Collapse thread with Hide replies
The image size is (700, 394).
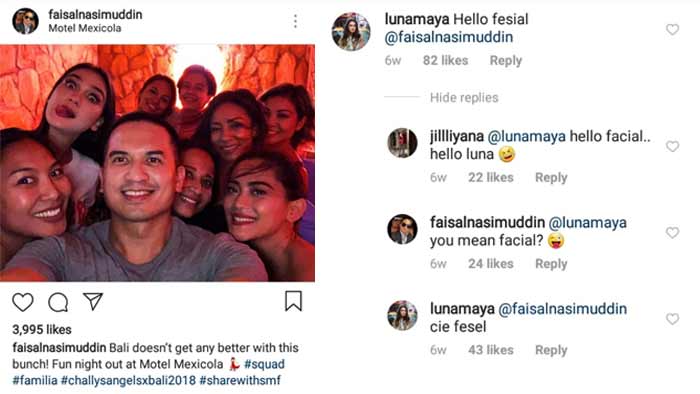pos(464,97)
